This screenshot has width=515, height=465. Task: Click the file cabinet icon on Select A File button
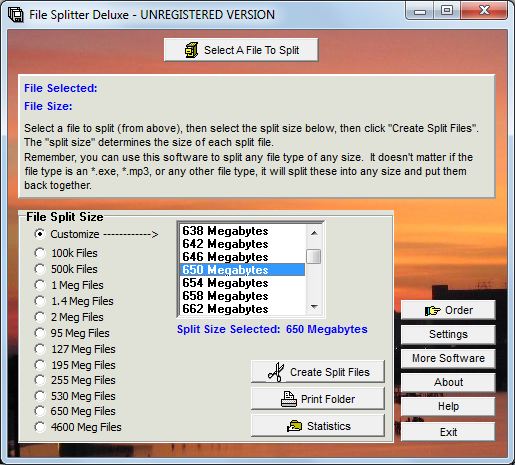[191, 50]
